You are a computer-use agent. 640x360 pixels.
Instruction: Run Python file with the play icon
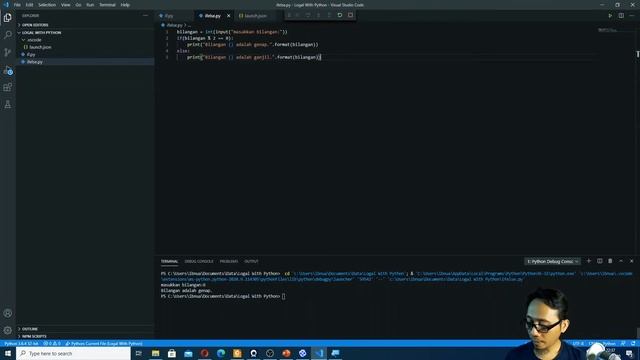pyautogui.click(x=610, y=16)
